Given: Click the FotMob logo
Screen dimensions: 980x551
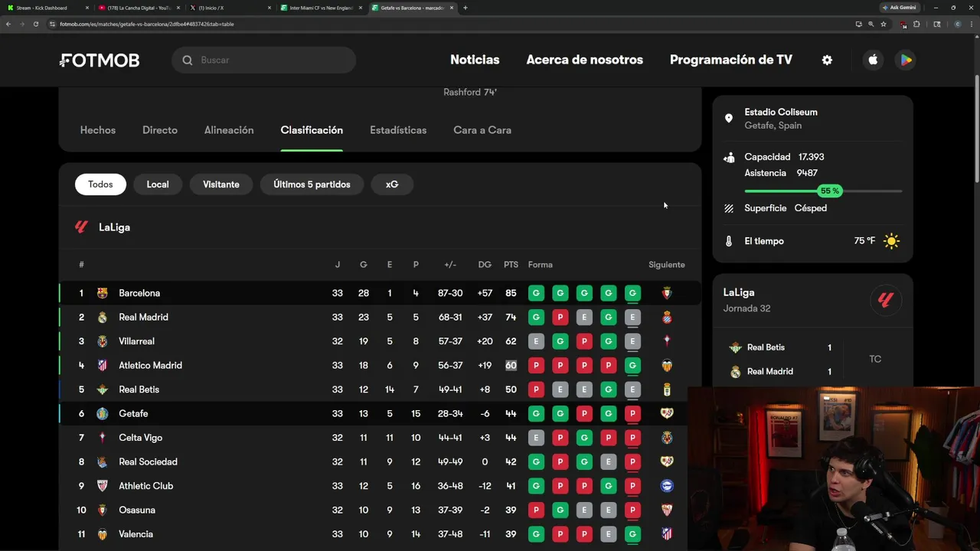Looking at the screenshot, I should coord(100,60).
